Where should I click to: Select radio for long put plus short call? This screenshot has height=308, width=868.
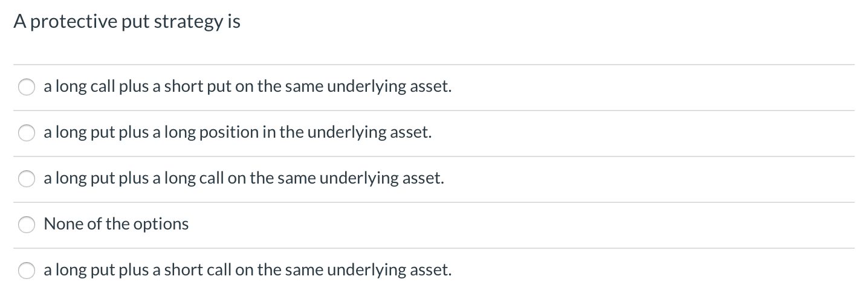click(27, 271)
